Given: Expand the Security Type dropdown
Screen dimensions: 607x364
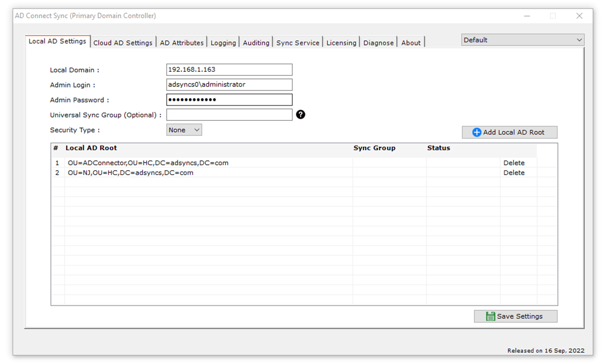Looking at the screenshot, I should 184,130.
